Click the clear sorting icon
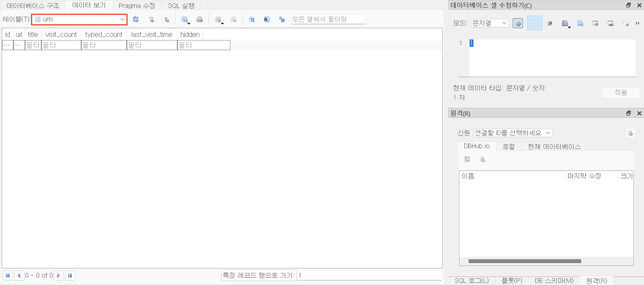This screenshot has width=644, height=285. coord(166,19)
